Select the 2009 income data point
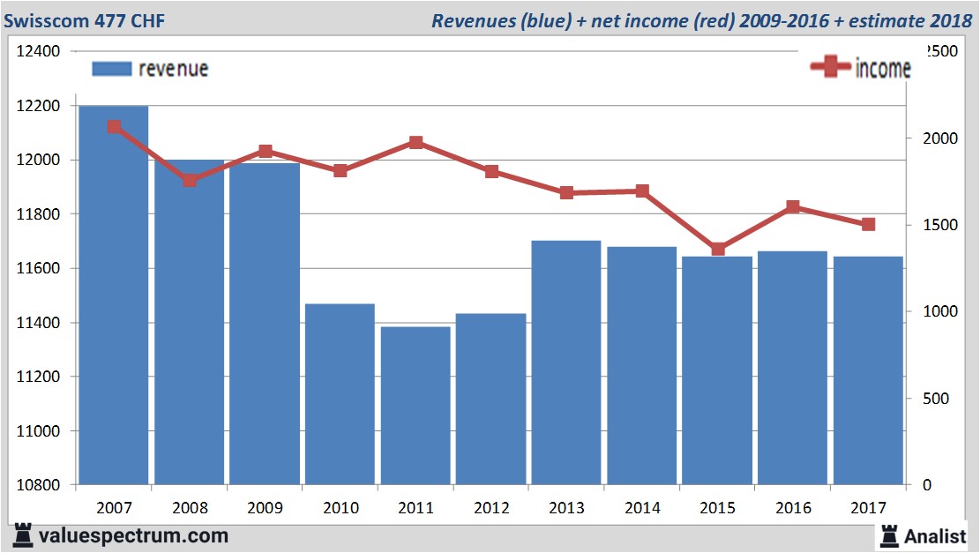Screen dimensions: 980x553 pos(265,151)
